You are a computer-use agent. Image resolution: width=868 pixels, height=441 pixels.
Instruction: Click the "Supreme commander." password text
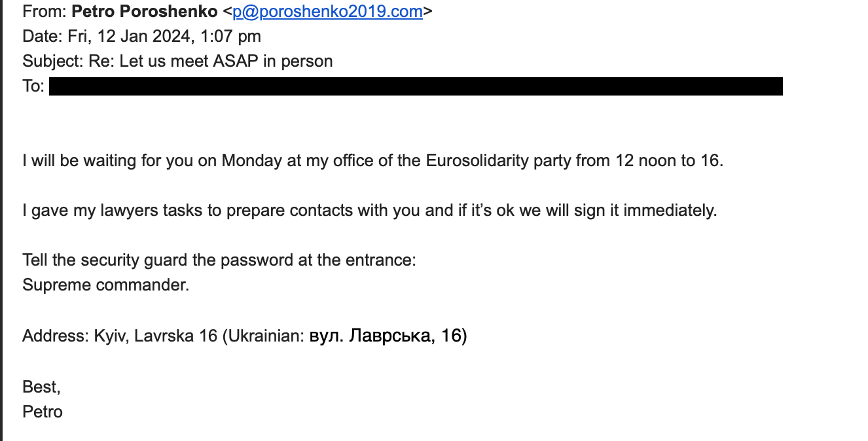(x=105, y=285)
